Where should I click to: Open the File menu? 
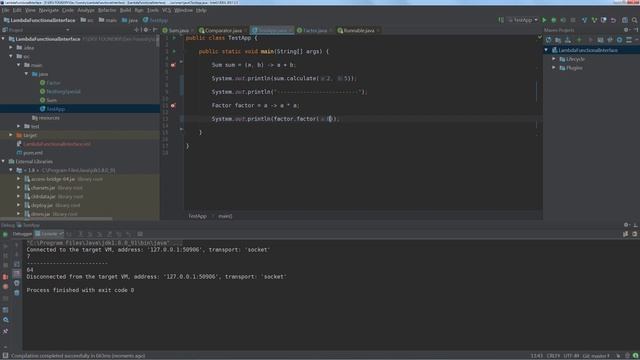pyautogui.click(x=6, y=10)
